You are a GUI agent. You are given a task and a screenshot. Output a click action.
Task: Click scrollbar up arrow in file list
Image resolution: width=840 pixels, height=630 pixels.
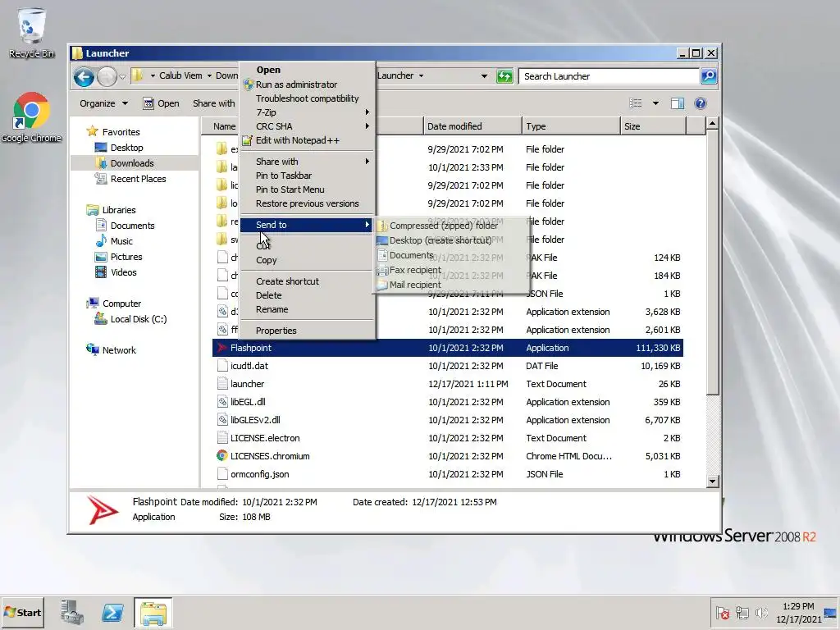tap(712, 124)
